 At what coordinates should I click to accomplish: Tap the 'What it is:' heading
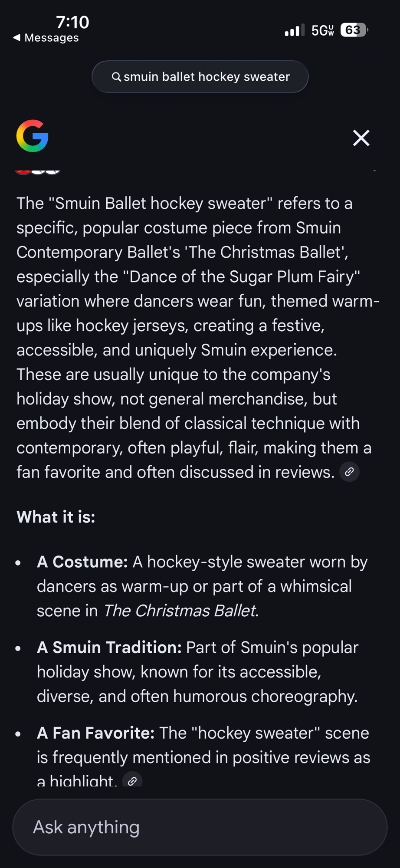click(x=56, y=517)
